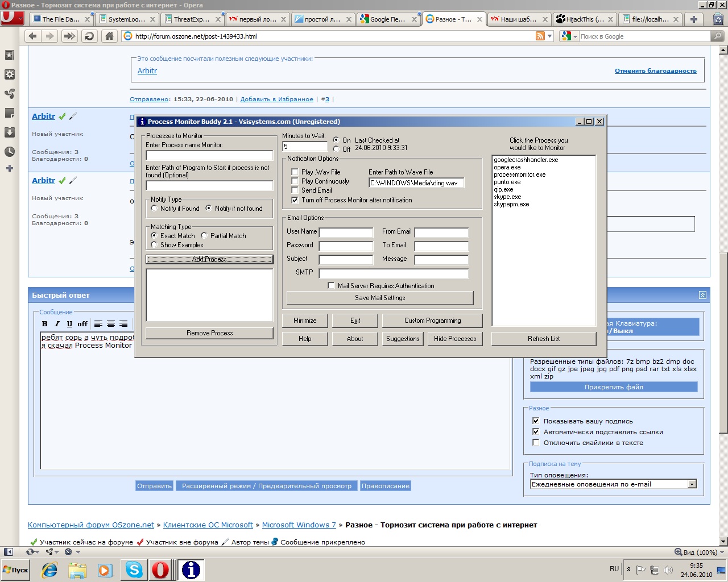Go back using the Opera back arrow

33,36
